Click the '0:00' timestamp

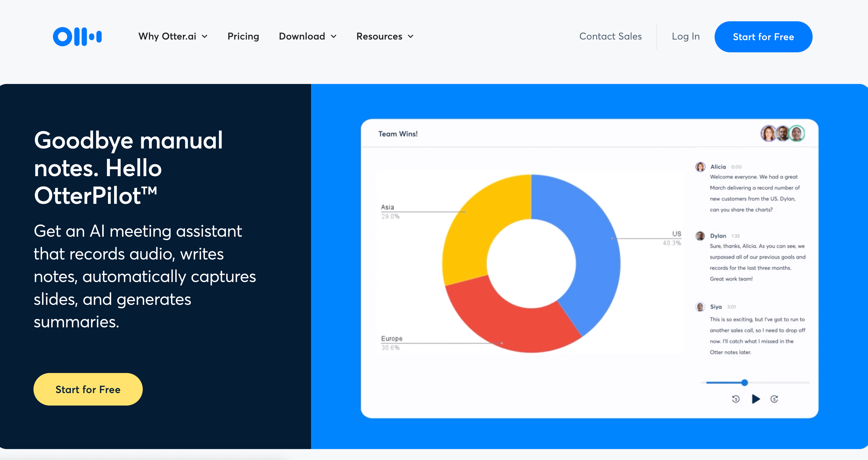[x=736, y=167]
